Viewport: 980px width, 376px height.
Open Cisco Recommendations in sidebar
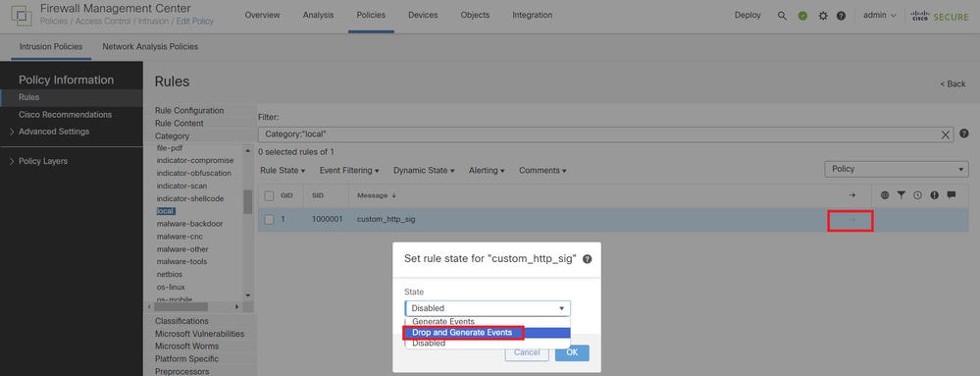65,115
